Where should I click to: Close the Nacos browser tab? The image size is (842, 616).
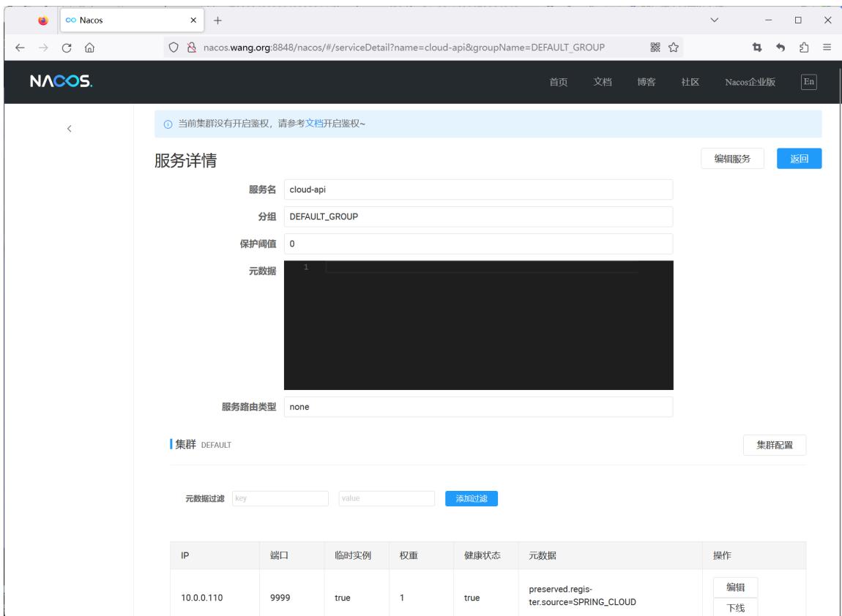click(x=193, y=20)
